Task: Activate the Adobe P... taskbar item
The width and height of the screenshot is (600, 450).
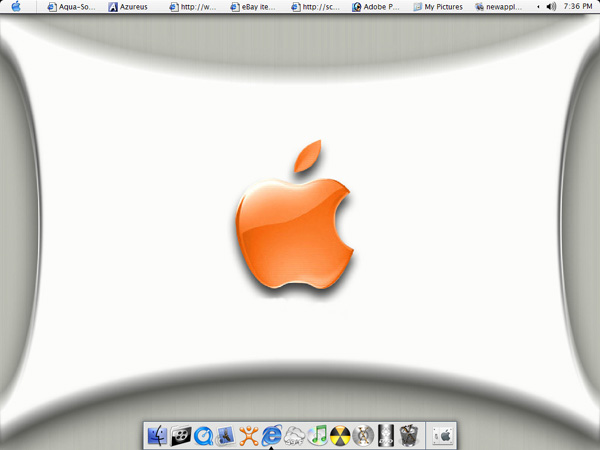Action: tap(376, 7)
